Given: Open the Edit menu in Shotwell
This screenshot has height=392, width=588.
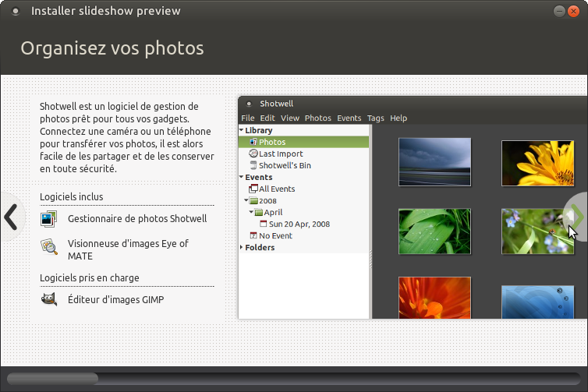Looking at the screenshot, I should pos(267,118).
